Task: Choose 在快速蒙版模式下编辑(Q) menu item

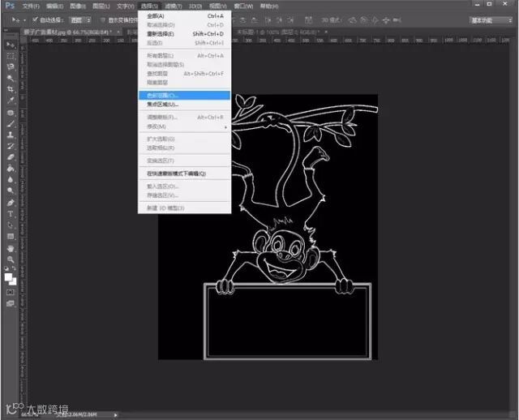Action: coord(184,174)
